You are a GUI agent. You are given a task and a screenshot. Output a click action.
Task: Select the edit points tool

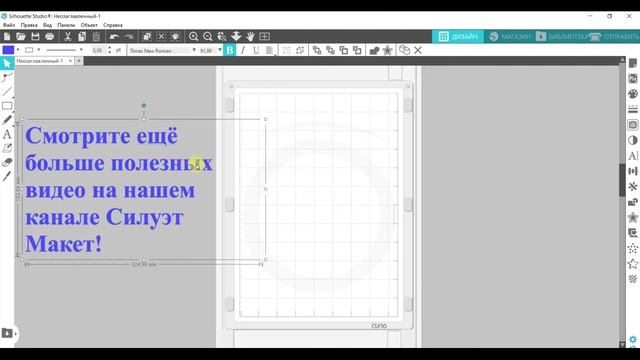[x=7, y=77]
